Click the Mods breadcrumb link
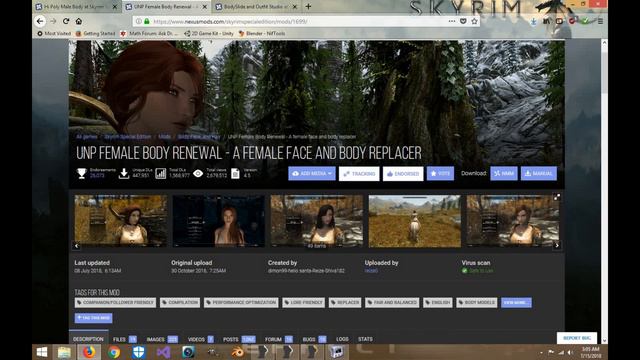 pyautogui.click(x=164, y=137)
